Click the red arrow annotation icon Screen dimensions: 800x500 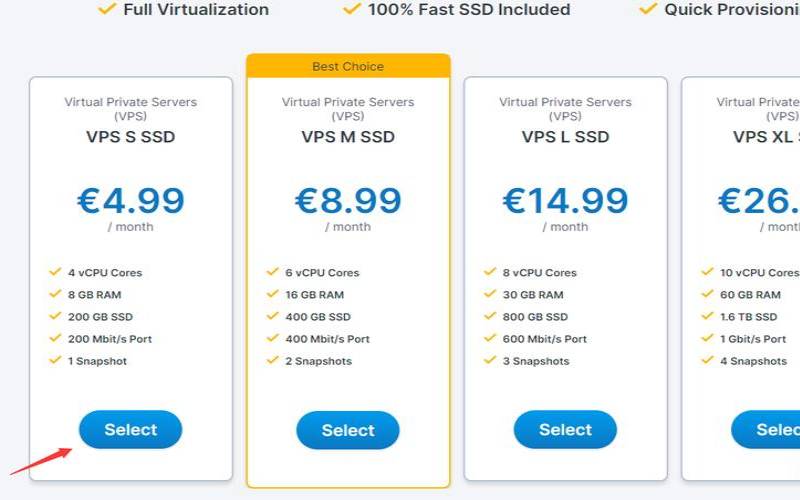point(40,461)
